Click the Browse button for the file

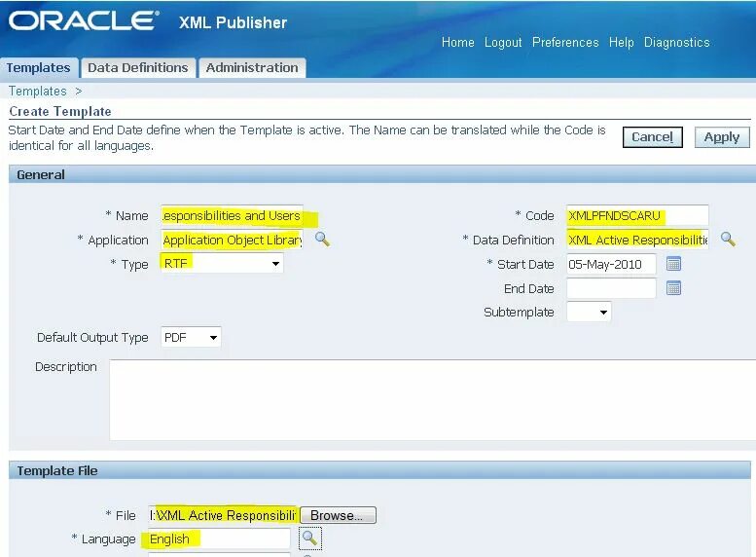(x=338, y=515)
